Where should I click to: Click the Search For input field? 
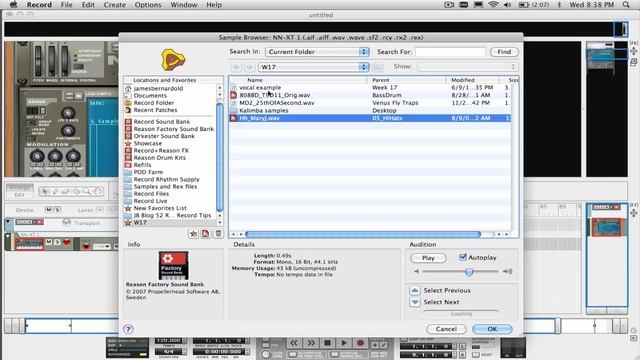tap(450, 52)
